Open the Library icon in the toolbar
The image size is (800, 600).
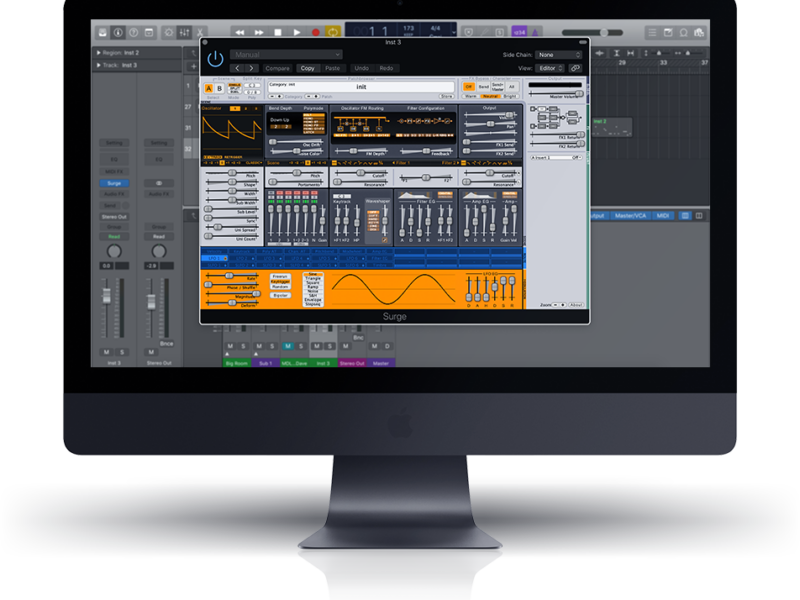101,32
